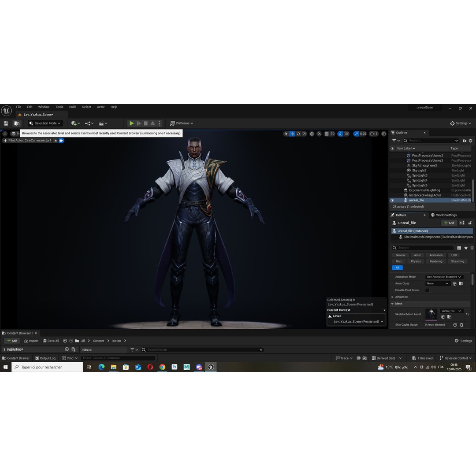Click the Skin Cache Usage delete trash icon
476x476 pixels.
461,325
